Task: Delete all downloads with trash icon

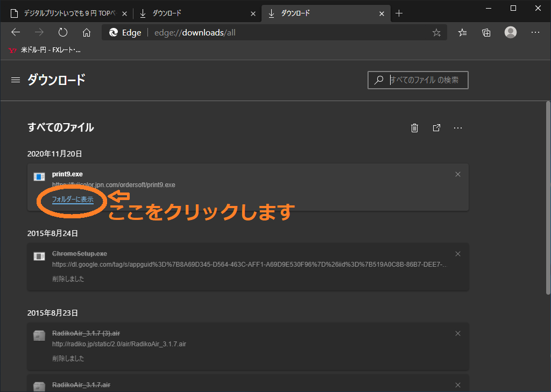Action: (414, 128)
